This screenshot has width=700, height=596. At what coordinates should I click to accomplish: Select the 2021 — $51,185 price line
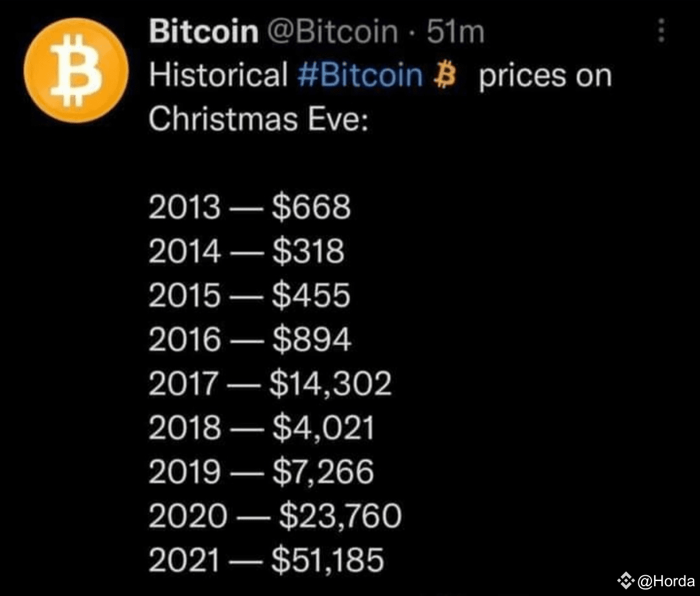click(x=266, y=560)
